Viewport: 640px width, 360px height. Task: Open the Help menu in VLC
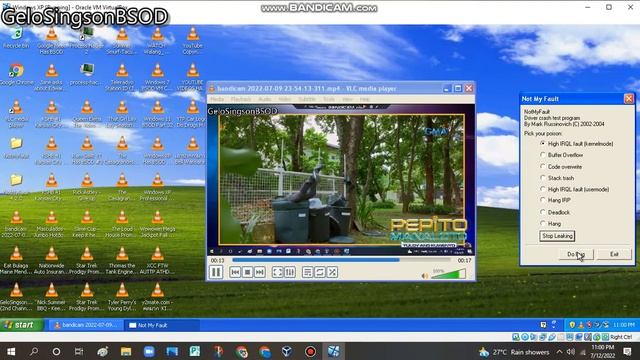(x=364, y=99)
